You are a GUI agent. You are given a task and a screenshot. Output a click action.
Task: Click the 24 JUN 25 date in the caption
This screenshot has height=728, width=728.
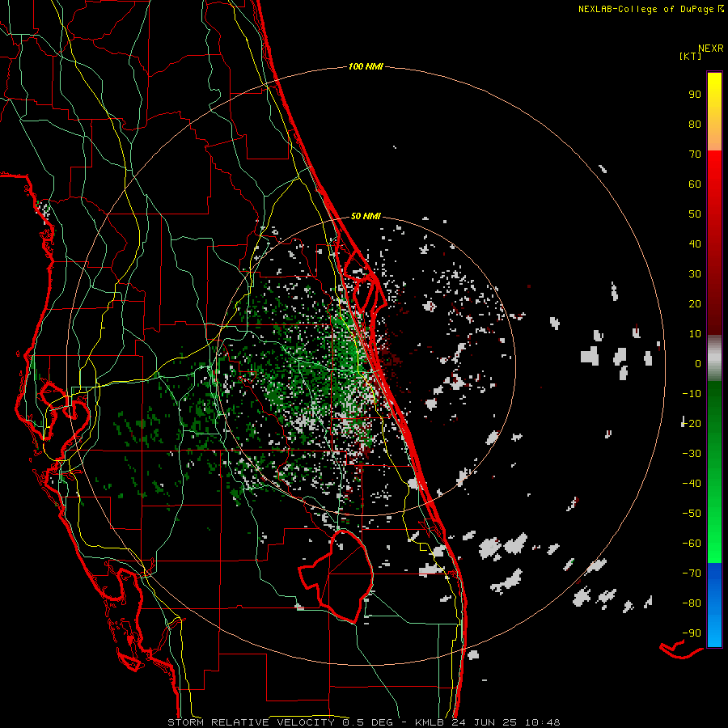point(483,722)
